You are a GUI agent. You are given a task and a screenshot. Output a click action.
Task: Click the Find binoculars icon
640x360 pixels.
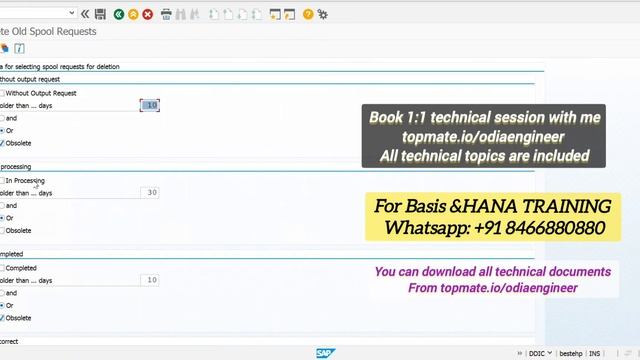180,15
